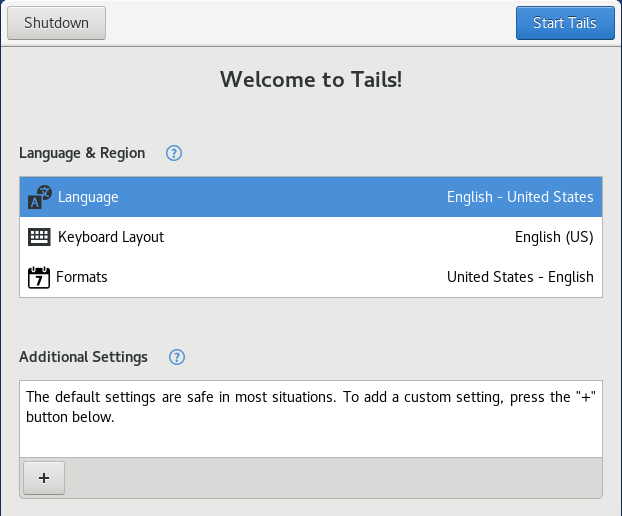Viewport: 622px width, 516px height.
Task: Click the Formats calendar icon
Action: [39, 277]
